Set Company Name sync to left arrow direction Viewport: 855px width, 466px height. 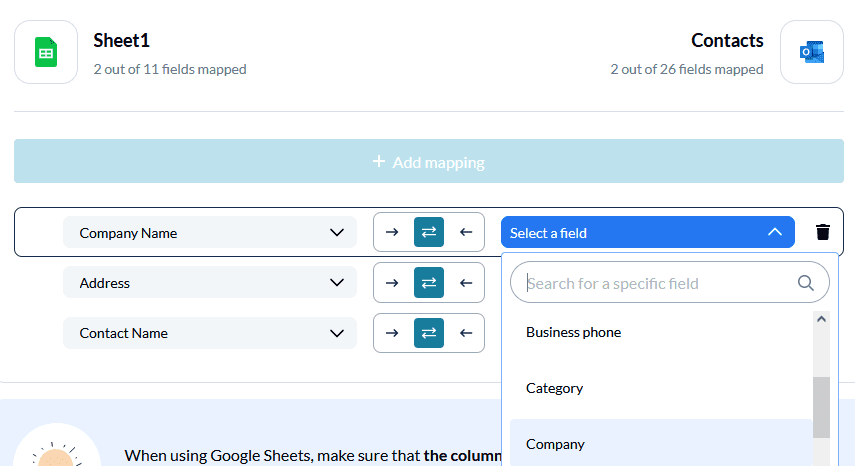pos(466,232)
